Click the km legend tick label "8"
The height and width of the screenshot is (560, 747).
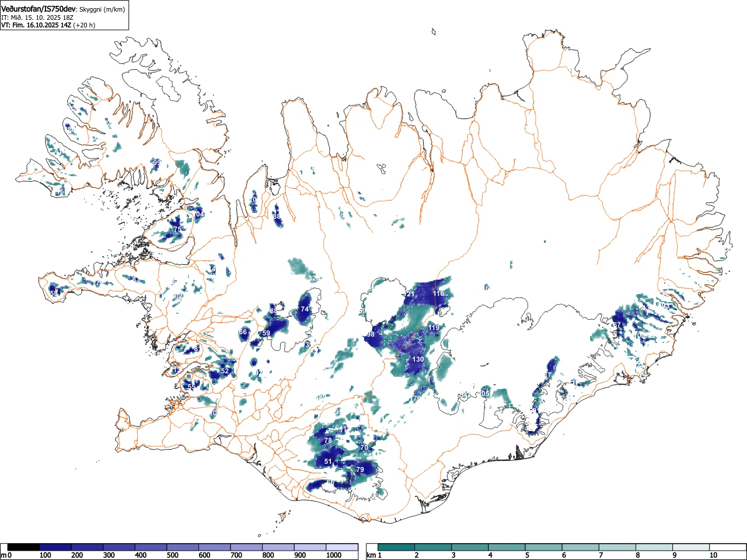point(637,555)
